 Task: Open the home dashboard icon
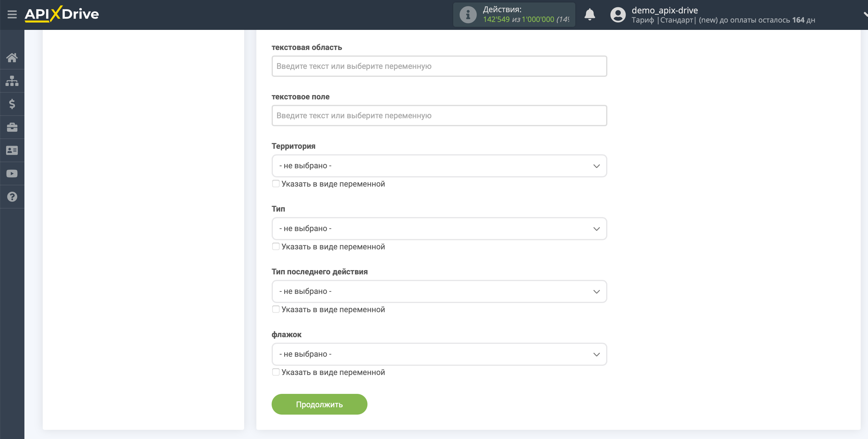[12, 58]
